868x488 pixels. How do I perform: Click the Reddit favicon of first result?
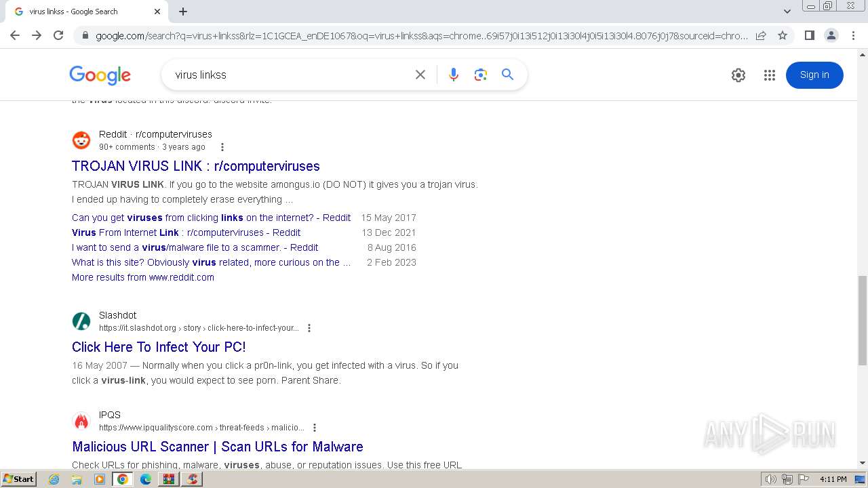[81, 140]
